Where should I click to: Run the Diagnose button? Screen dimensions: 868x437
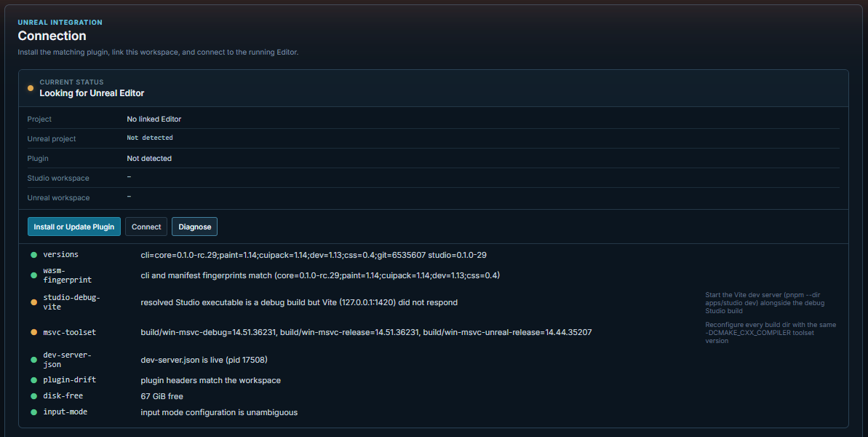tap(195, 227)
